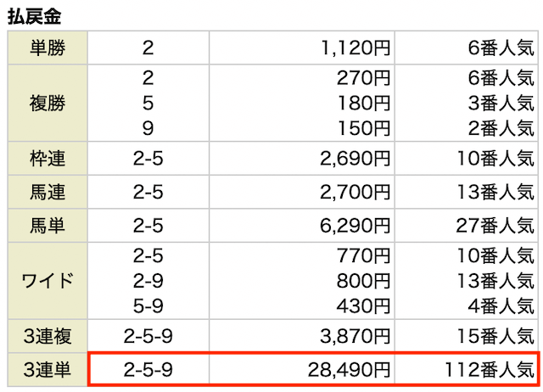The height and width of the screenshot is (392, 543).
Task: Click the 3,870円 trio payout
Action: 355,336
